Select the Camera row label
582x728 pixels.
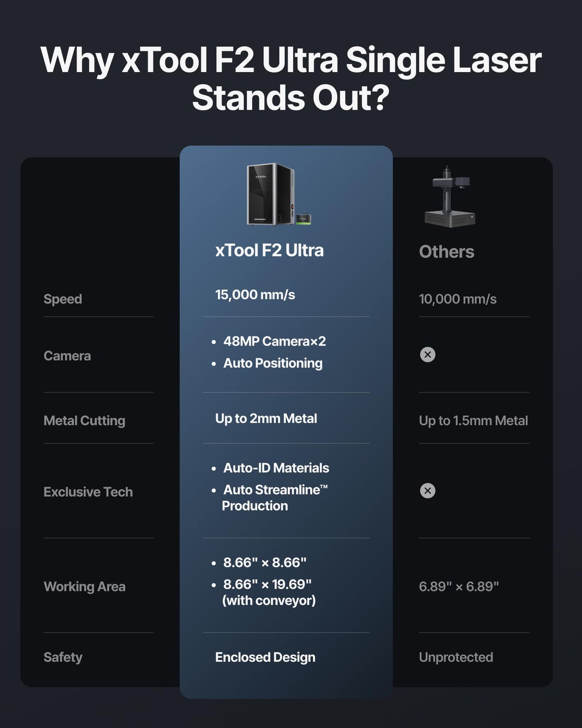67,356
